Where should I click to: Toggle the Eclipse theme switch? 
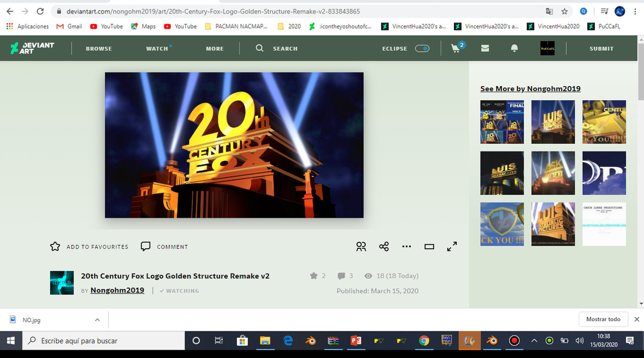point(422,48)
